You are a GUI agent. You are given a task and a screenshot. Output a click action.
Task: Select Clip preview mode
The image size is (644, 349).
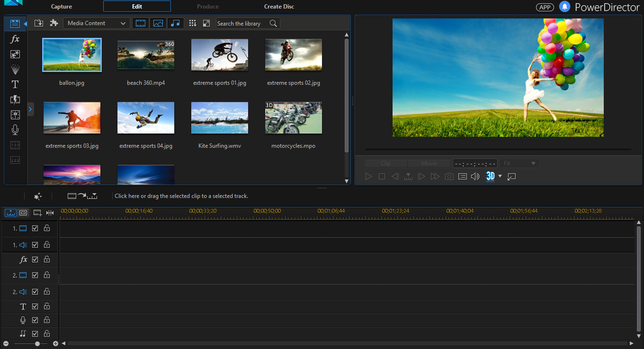(x=385, y=163)
